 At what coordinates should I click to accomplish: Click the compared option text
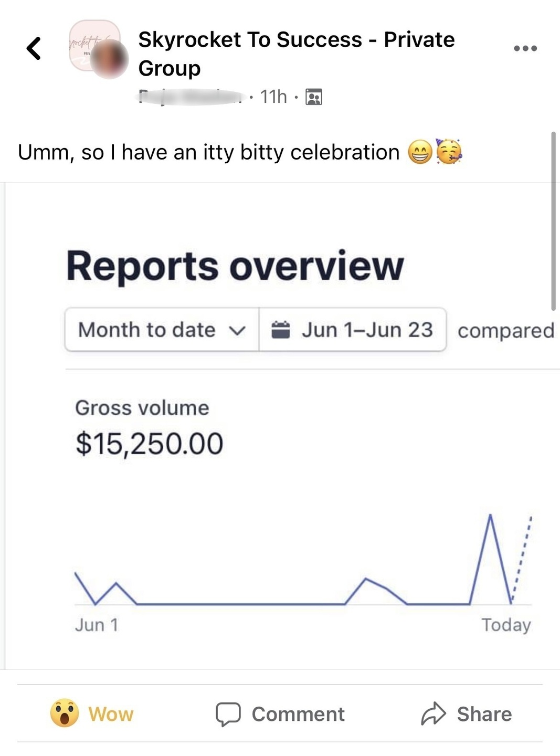pos(506,331)
